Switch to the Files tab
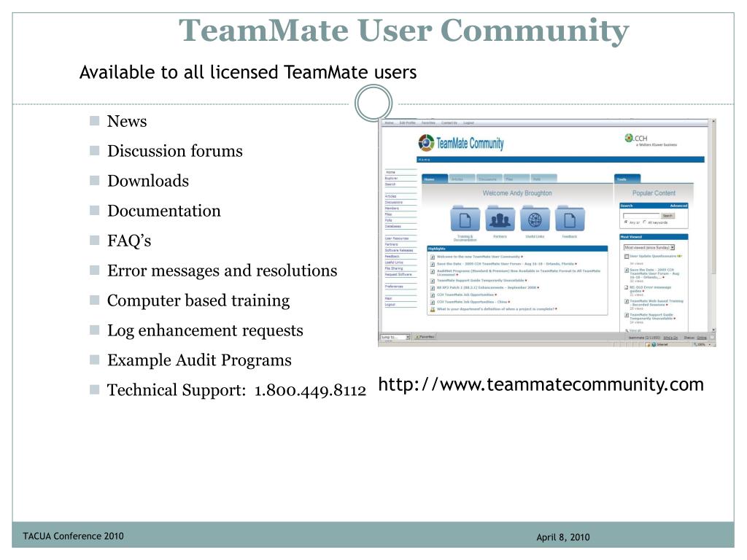Screen dimensions: 747x560 pos(516,179)
